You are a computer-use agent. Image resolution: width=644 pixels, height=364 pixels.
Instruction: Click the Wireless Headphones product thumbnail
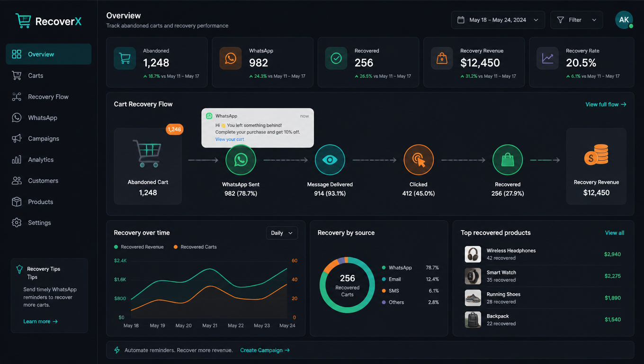(x=473, y=255)
